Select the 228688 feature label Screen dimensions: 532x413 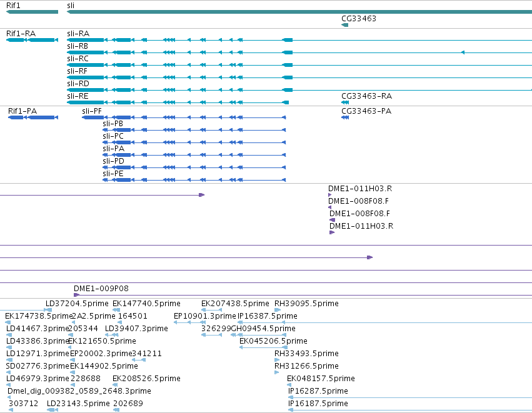pyautogui.click(x=86, y=379)
